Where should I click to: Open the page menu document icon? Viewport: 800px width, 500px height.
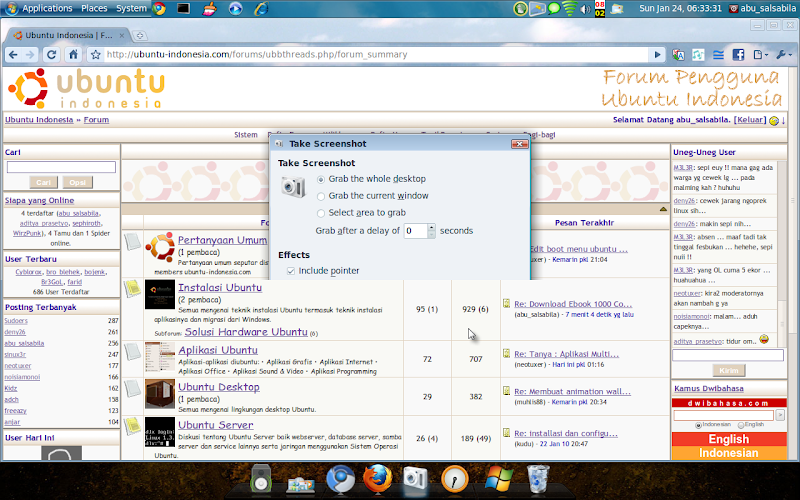click(x=760, y=55)
